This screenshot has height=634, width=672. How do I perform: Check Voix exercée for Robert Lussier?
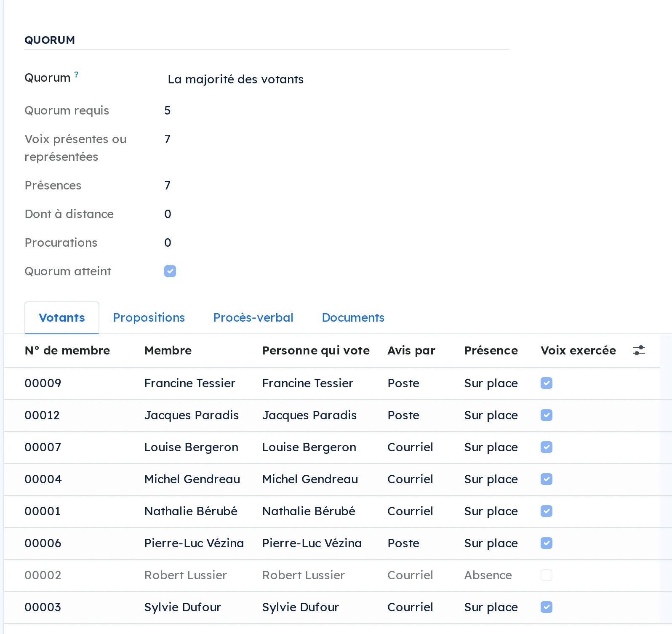click(547, 575)
